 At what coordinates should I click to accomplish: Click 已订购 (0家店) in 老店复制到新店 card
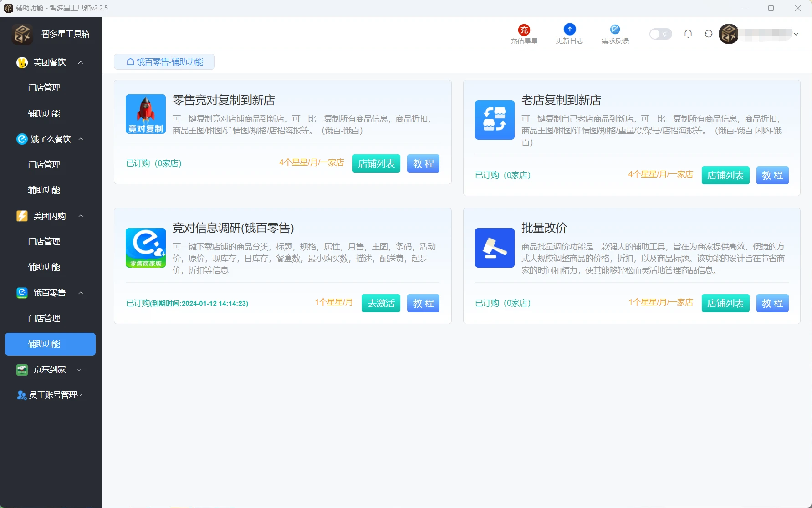tap(503, 175)
